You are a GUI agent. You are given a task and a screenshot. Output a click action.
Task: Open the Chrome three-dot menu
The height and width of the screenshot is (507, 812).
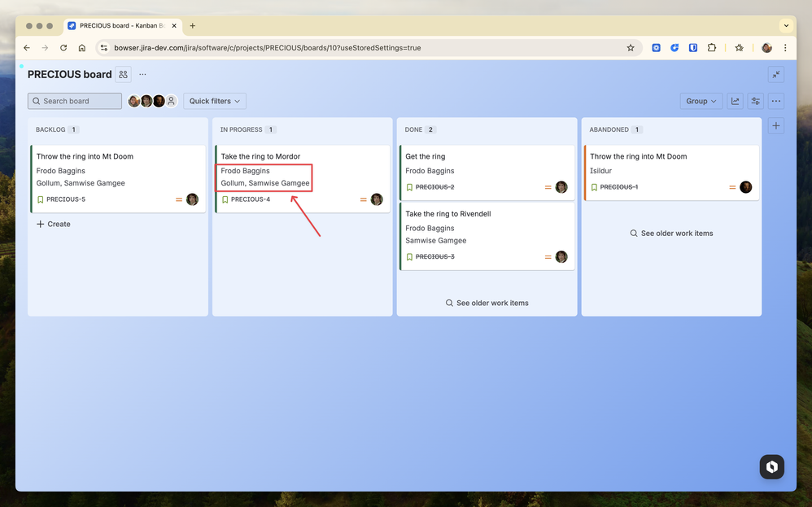click(785, 48)
